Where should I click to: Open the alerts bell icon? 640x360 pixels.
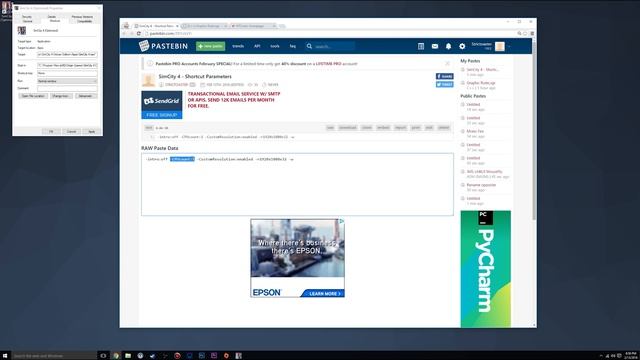[x=448, y=46]
